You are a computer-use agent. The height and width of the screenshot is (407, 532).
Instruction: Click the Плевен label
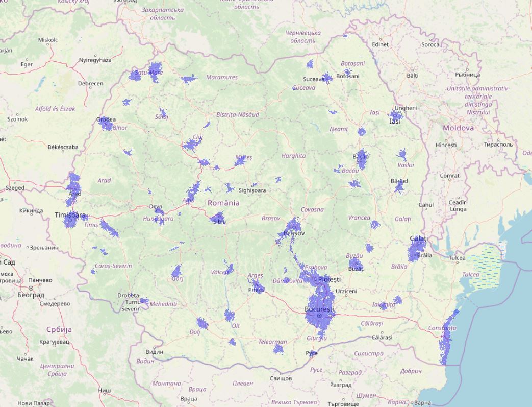(x=243, y=383)
